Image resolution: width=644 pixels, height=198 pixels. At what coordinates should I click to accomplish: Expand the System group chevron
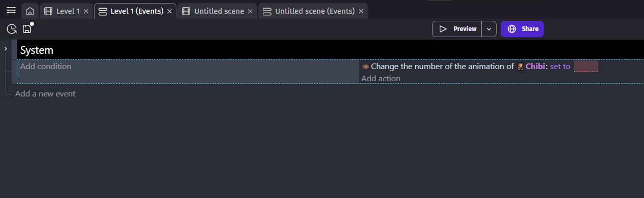pos(6,49)
